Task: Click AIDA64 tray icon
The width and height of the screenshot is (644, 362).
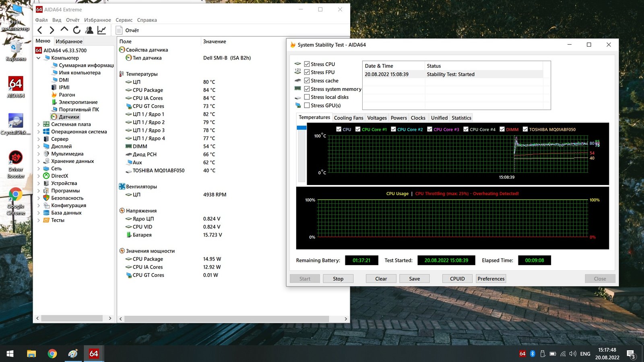Action: click(x=522, y=354)
